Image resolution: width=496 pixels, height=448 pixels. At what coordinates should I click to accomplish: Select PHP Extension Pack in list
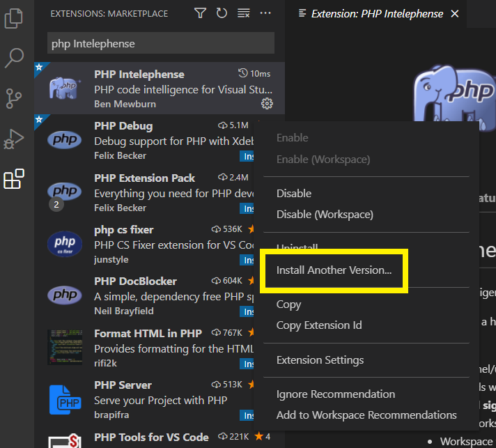144,192
